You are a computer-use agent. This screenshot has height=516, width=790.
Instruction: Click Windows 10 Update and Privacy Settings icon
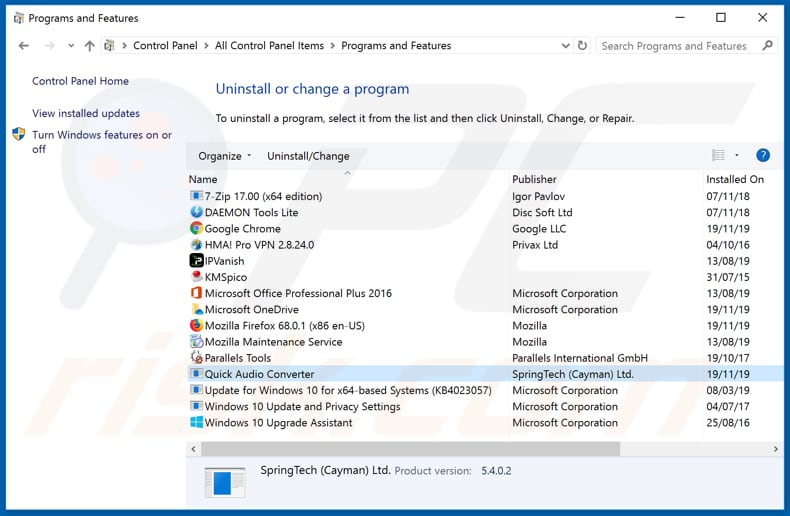click(196, 406)
